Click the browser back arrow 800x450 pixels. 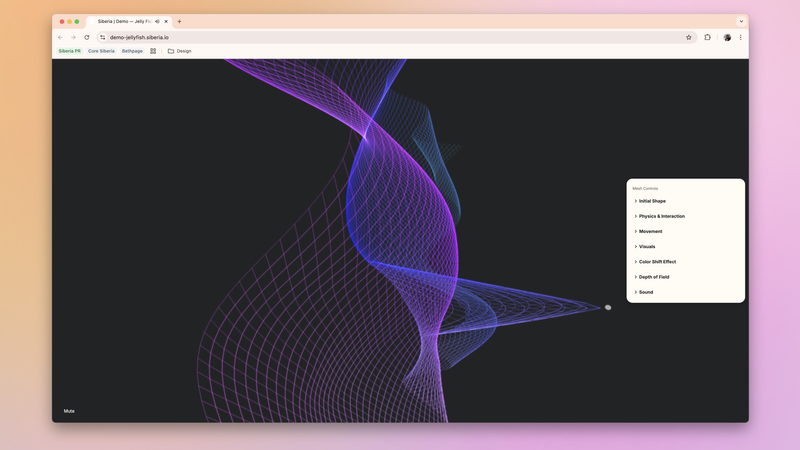(60, 37)
